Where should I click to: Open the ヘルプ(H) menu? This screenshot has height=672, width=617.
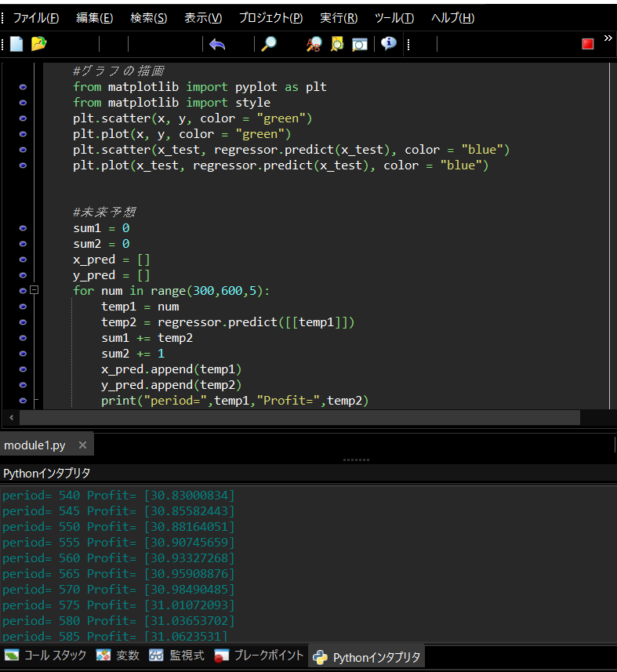453,18
